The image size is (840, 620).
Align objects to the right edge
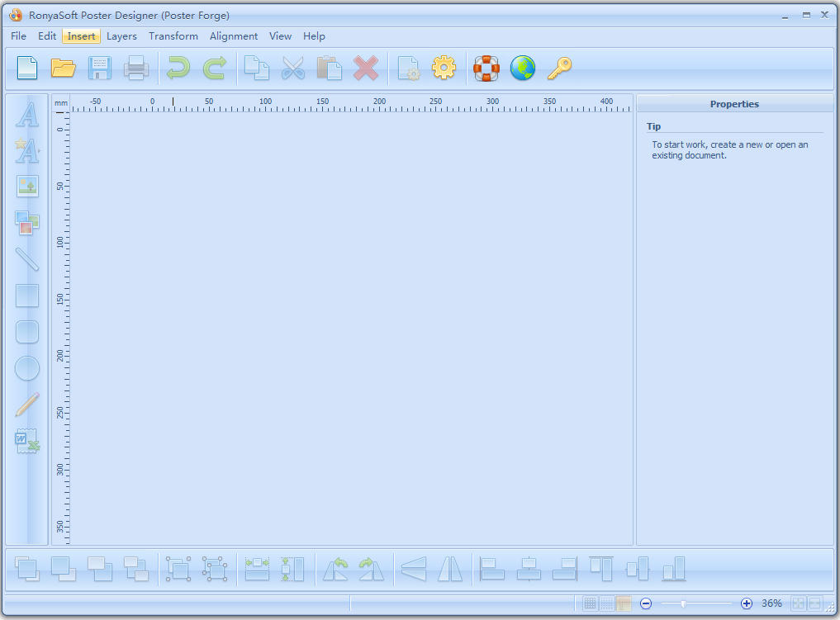click(565, 569)
